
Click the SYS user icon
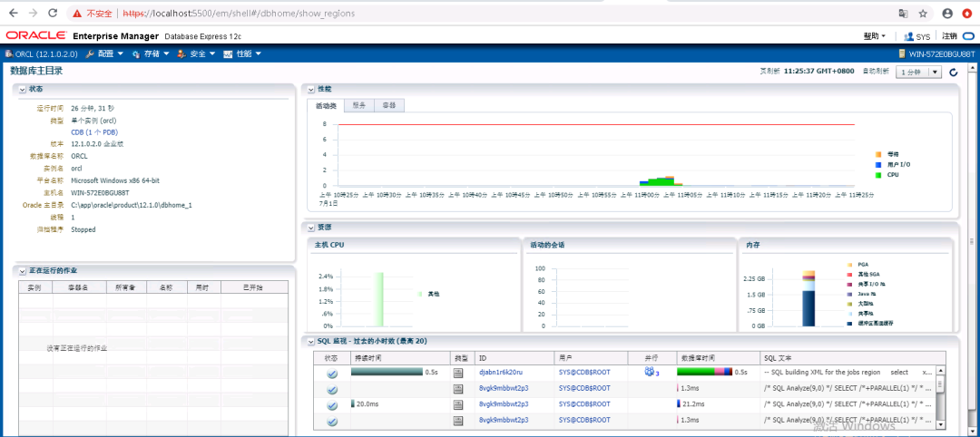coord(908,36)
